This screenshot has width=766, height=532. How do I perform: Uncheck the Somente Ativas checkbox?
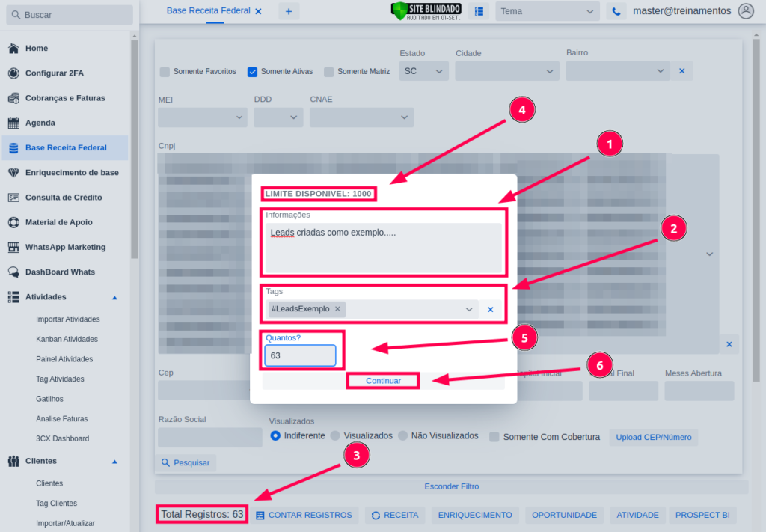coord(253,72)
